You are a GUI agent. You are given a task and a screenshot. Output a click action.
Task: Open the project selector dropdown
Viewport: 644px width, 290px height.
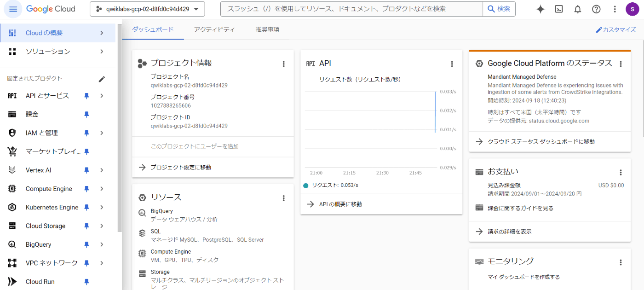147,9
